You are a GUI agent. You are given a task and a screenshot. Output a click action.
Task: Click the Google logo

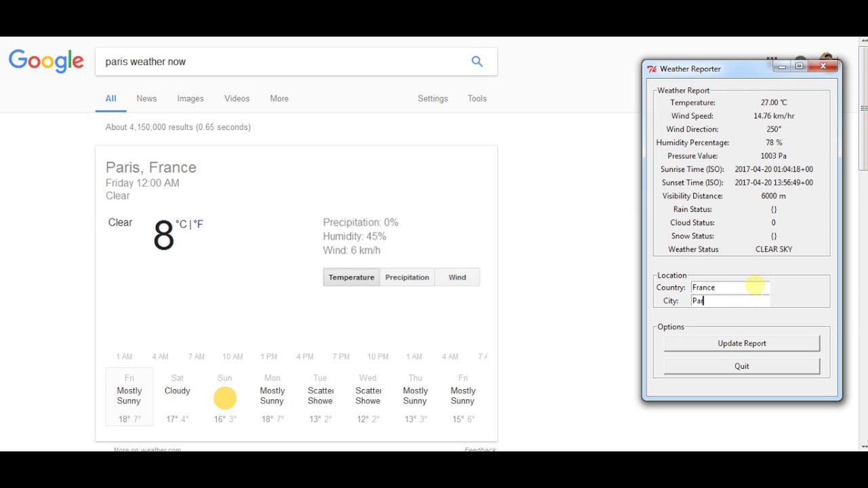46,61
